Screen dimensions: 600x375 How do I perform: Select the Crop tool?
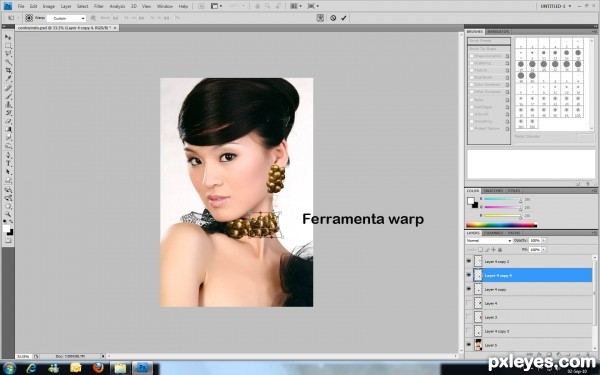[8, 71]
